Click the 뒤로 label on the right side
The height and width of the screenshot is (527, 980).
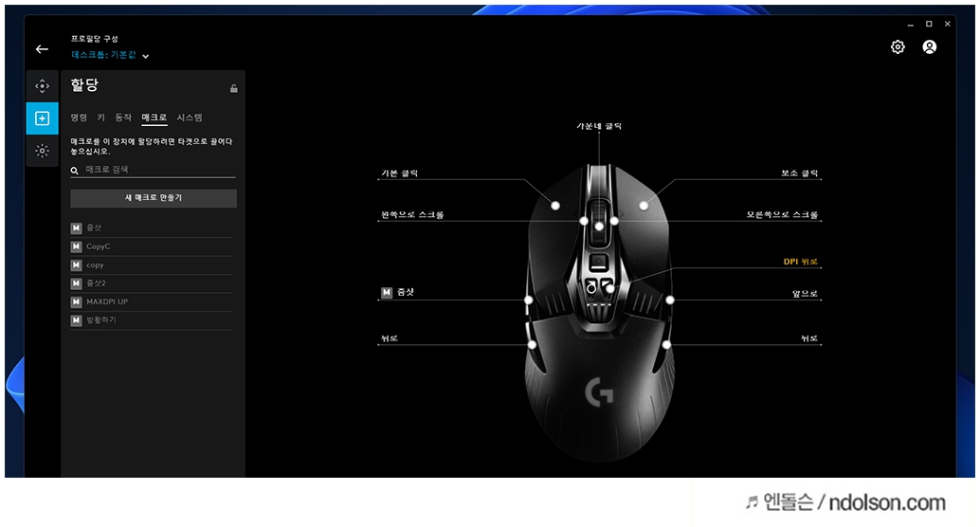coord(809,338)
